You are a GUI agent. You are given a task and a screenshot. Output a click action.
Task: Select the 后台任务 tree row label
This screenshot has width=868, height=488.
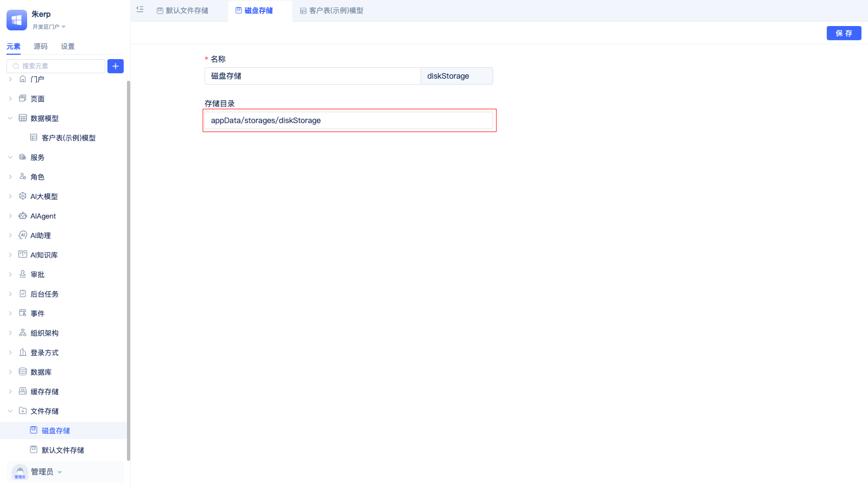point(44,294)
